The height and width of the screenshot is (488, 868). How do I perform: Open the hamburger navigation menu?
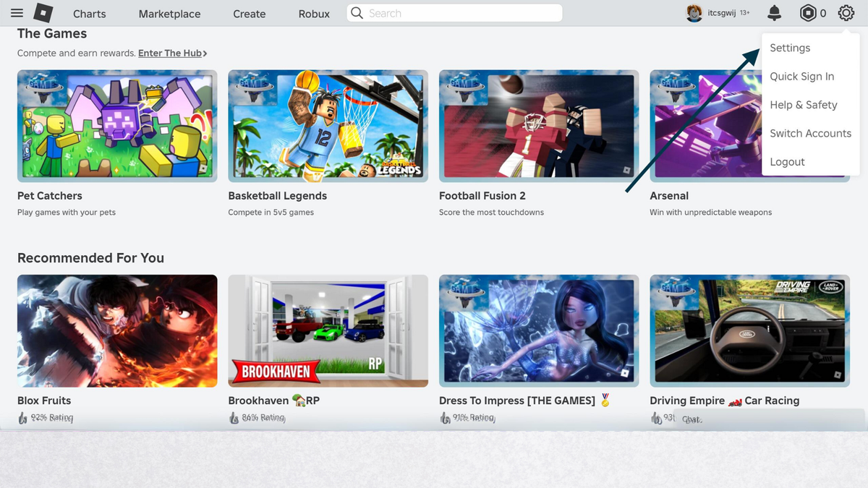(x=17, y=13)
